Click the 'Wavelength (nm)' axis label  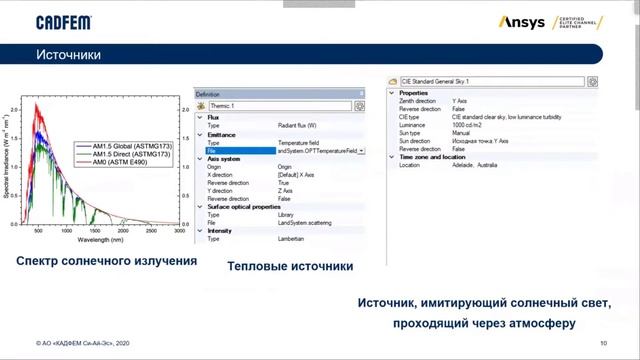(100, 240)
